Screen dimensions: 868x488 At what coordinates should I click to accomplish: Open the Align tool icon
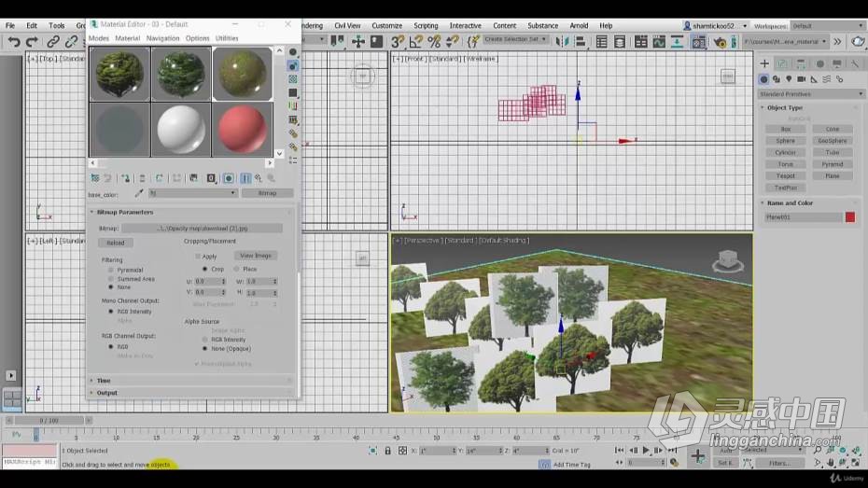[x=581, y=41]
